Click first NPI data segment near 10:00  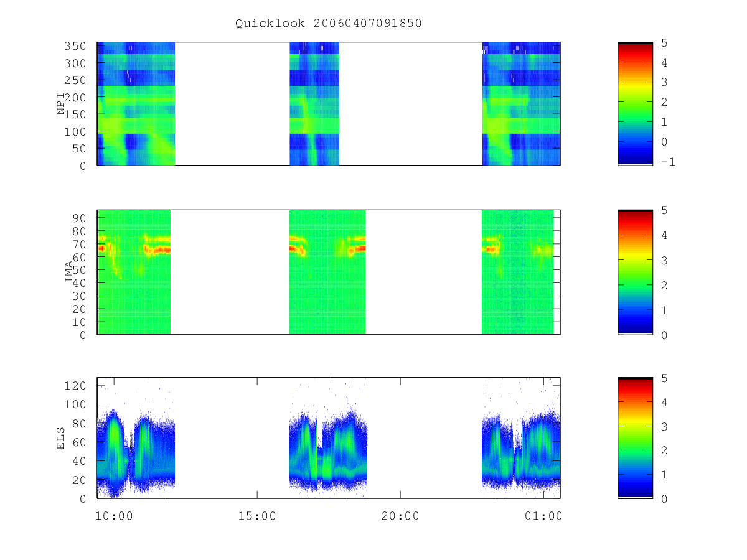(x=136, y=103)
